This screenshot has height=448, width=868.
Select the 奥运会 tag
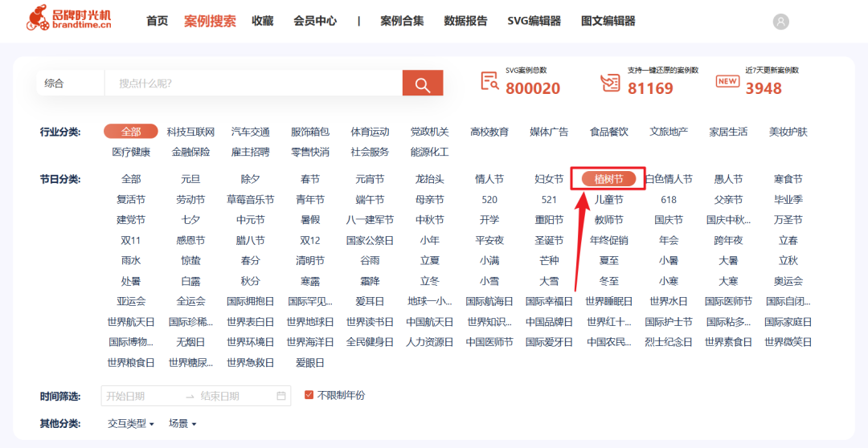pos(788,281)
